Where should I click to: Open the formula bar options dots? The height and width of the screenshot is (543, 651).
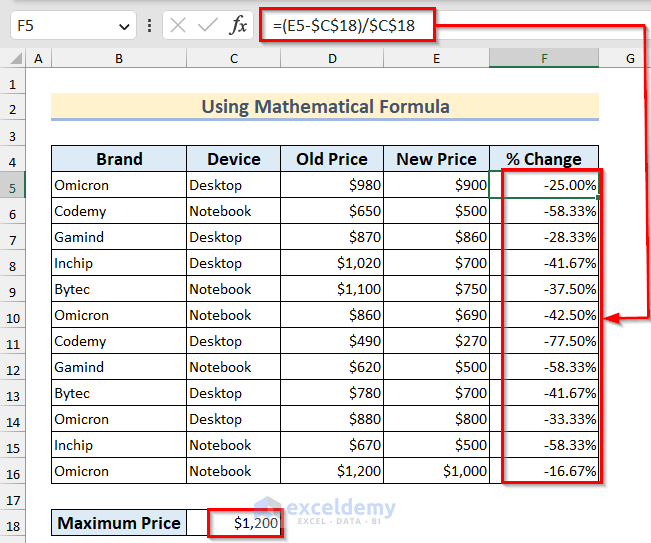[149, 25]
